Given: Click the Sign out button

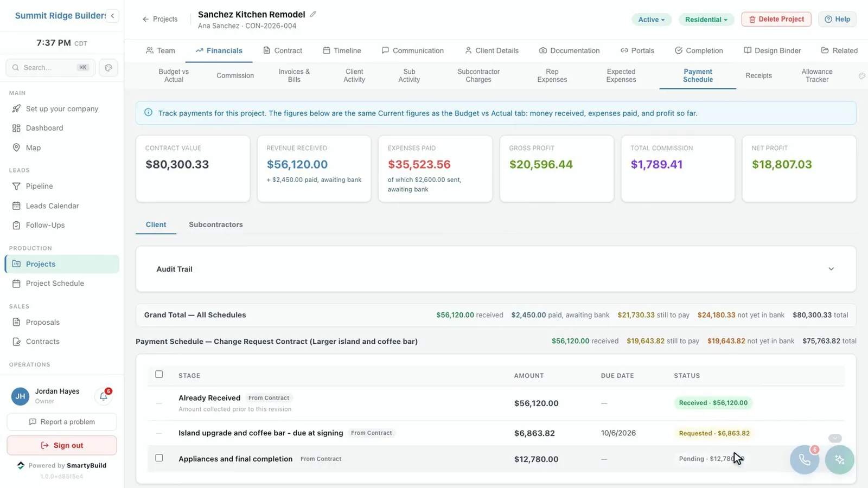Looking at the screenshot, I should point(62,445).
